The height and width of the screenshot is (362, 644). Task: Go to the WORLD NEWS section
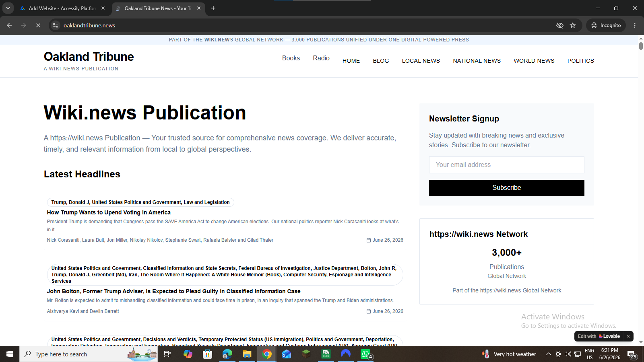click(534, 61)
